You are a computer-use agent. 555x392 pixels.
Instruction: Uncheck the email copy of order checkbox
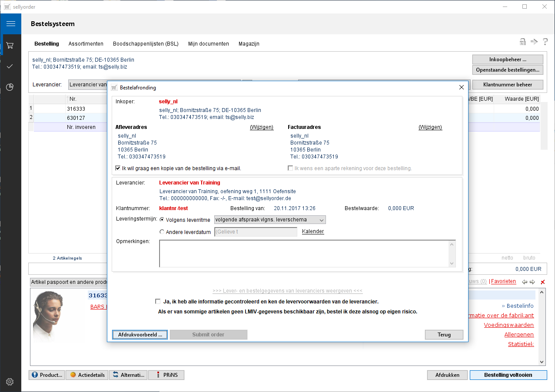tap(118, 168)
